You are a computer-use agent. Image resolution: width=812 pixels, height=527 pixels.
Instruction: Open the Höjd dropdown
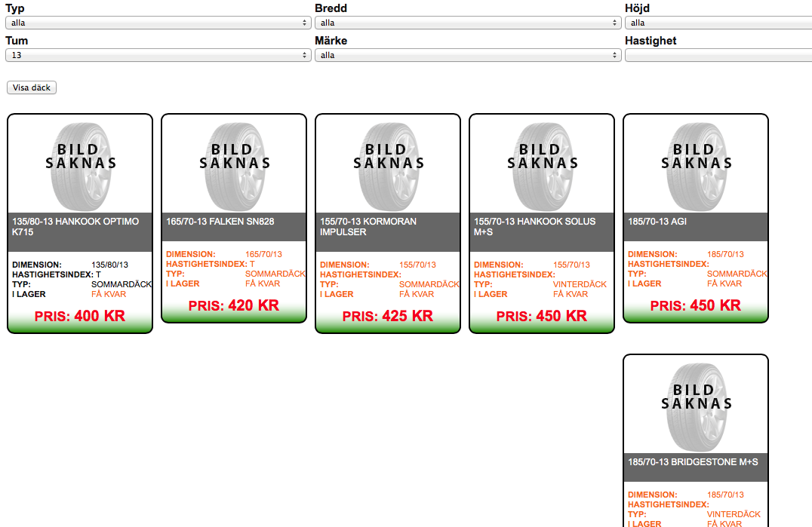(x=718, y=23)
